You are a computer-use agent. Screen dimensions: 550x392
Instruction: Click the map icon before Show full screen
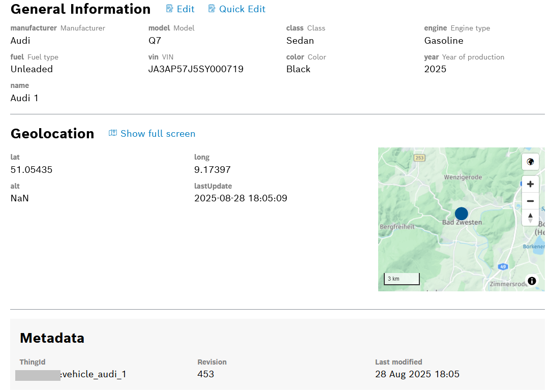pyautogui.click(x=113, y=133)
